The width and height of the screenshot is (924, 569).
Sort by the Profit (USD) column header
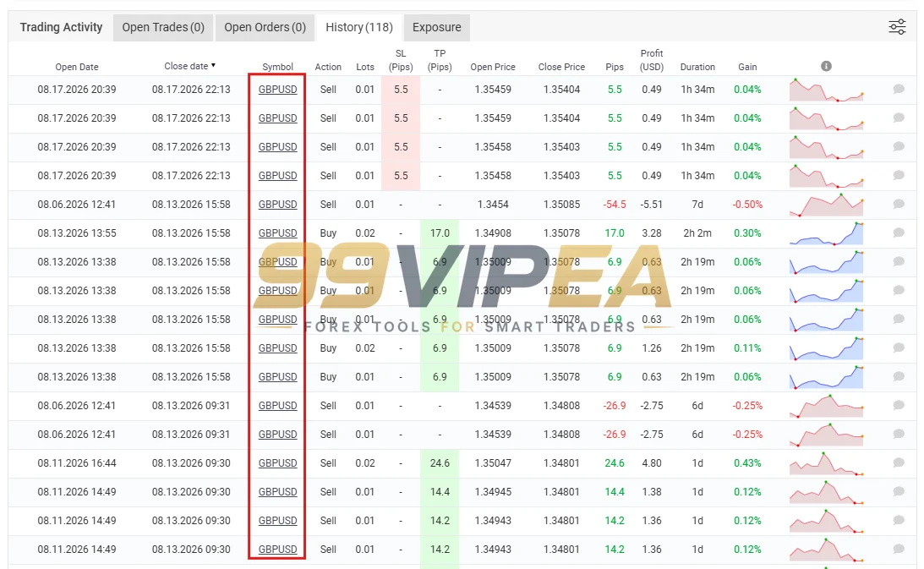click(652, 60)
